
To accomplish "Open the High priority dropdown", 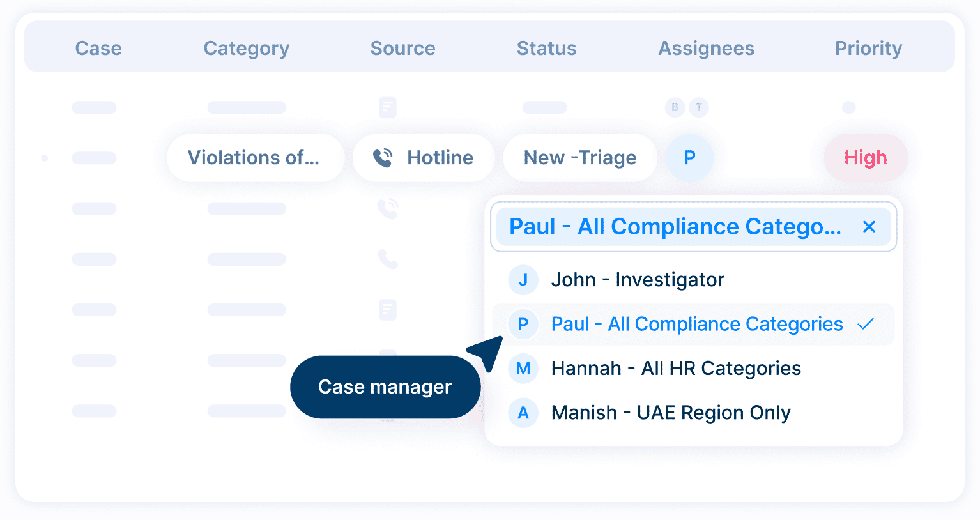I will click(865, 158).
